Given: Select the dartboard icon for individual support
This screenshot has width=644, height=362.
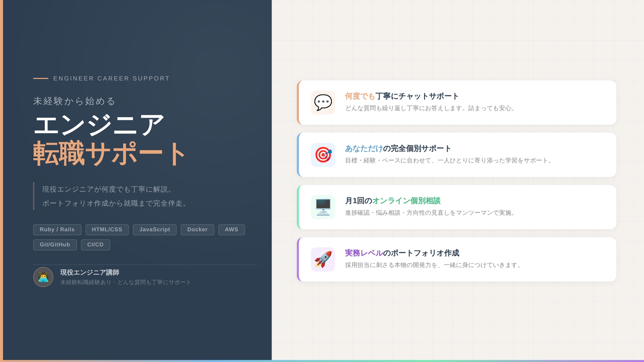Looking at the screenshot, I should pyautogui.click(x=322, y=155).
